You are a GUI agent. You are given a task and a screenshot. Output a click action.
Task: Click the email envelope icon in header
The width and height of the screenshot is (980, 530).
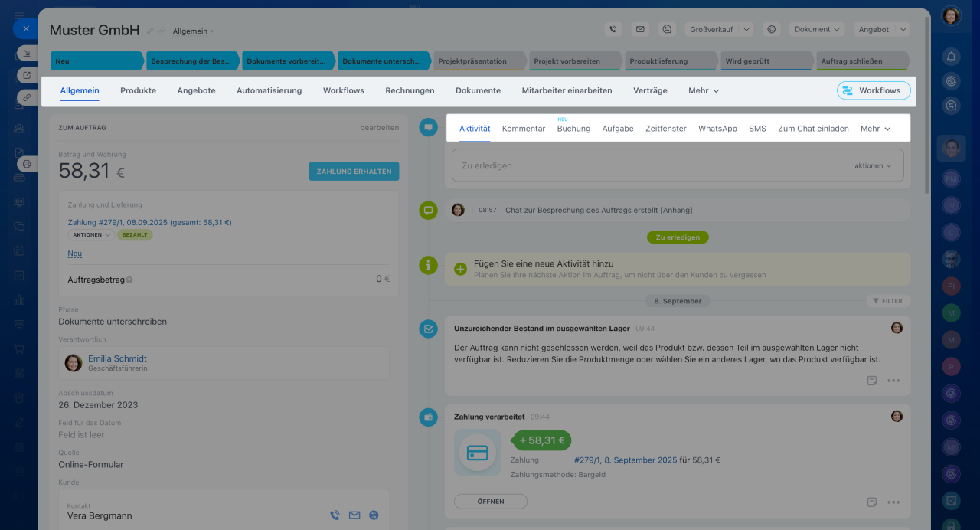point(639,29)
